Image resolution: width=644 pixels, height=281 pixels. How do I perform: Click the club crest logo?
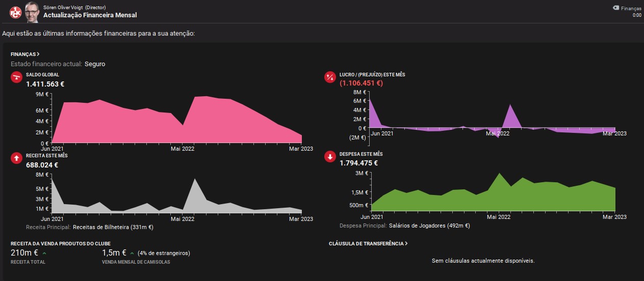click(16, 12)
